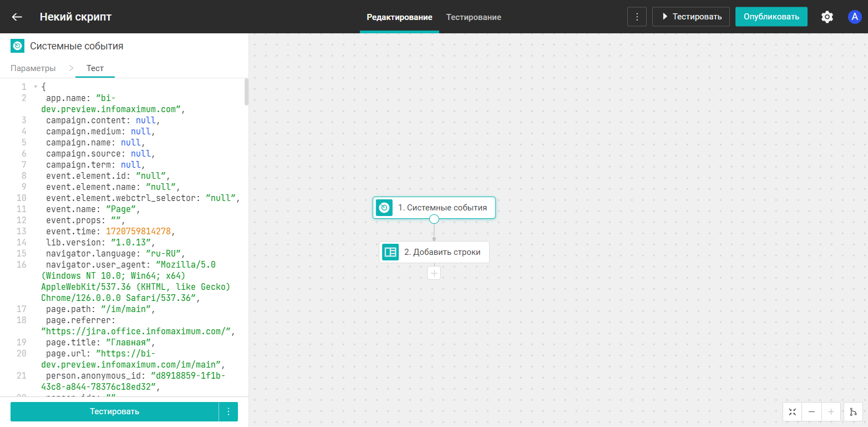The image size is (868, 427).
Task: Zoom out the canvas with the minus button
Action: (x=811, y=412)
